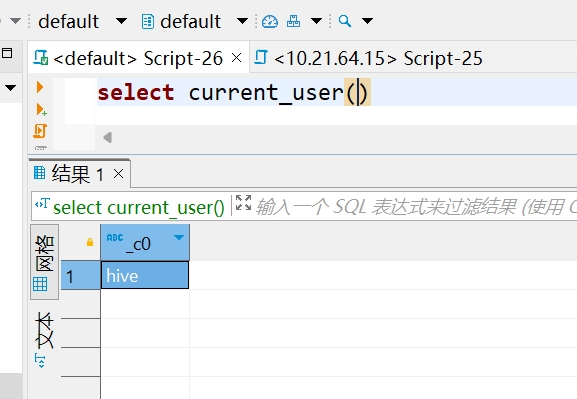
Task: Switch to 网格 grid view
Action: pyautogui.click(x=44, y=262)
